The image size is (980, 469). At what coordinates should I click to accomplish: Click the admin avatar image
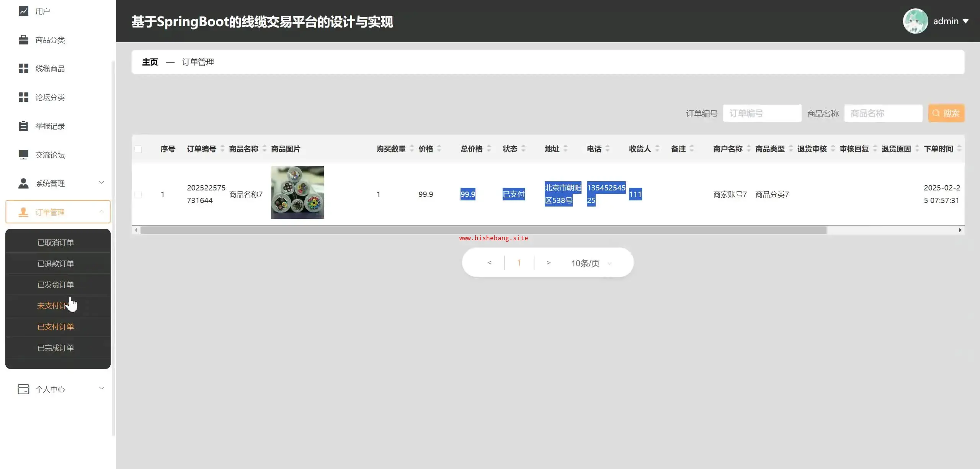click(x=915, y=21)
